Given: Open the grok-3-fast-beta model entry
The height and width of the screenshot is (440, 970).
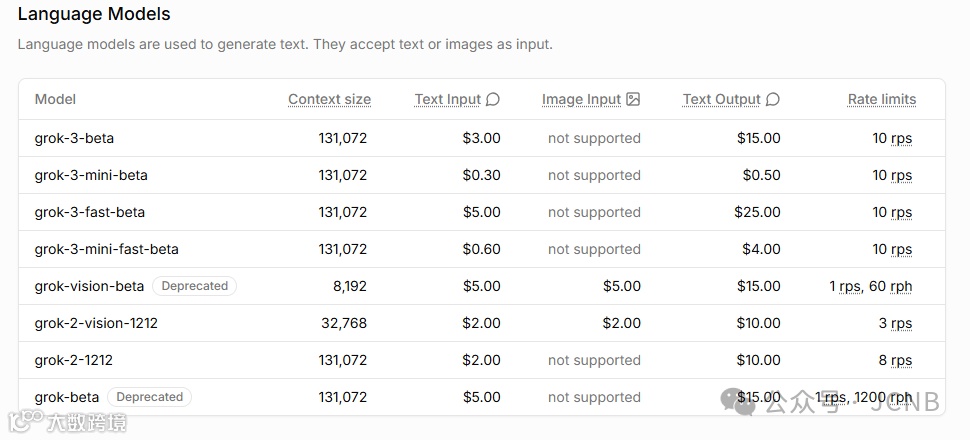Looking at the screenshot, I should [x=89, y=212].
